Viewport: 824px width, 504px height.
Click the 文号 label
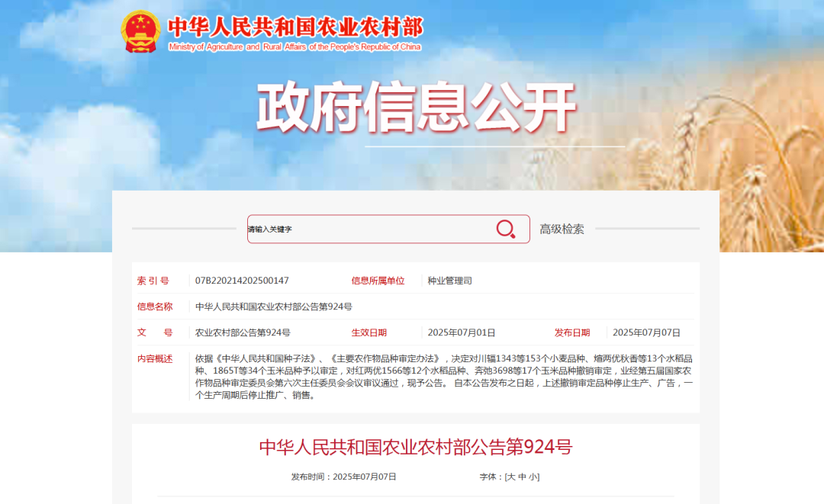pyautogui.click(x=154, y=332)
